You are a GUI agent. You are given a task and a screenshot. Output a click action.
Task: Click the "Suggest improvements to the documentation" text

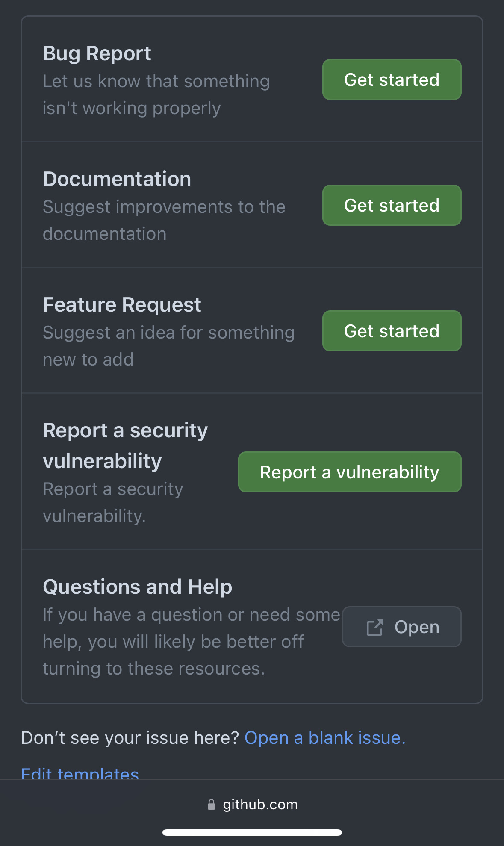[x=164, y=220]
